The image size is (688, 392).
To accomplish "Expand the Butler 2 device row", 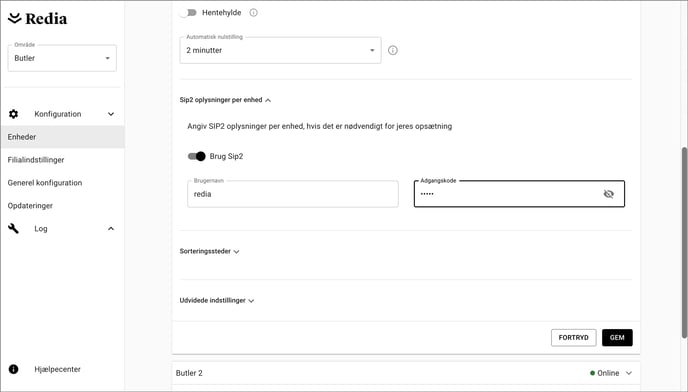I will tap(629, 373).
